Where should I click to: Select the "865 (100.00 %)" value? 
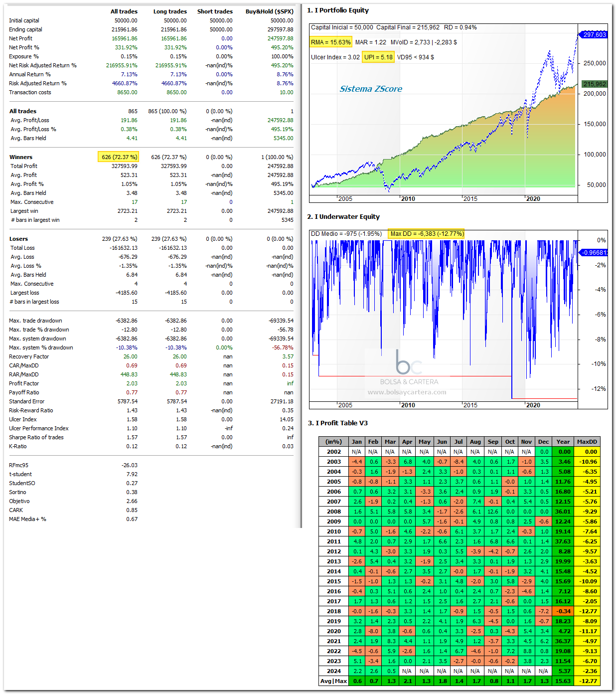tap(167, 111)
